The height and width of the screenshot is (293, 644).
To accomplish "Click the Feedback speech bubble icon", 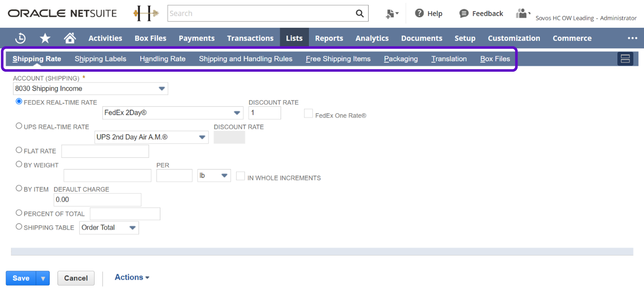I will [x=464, y=13].
